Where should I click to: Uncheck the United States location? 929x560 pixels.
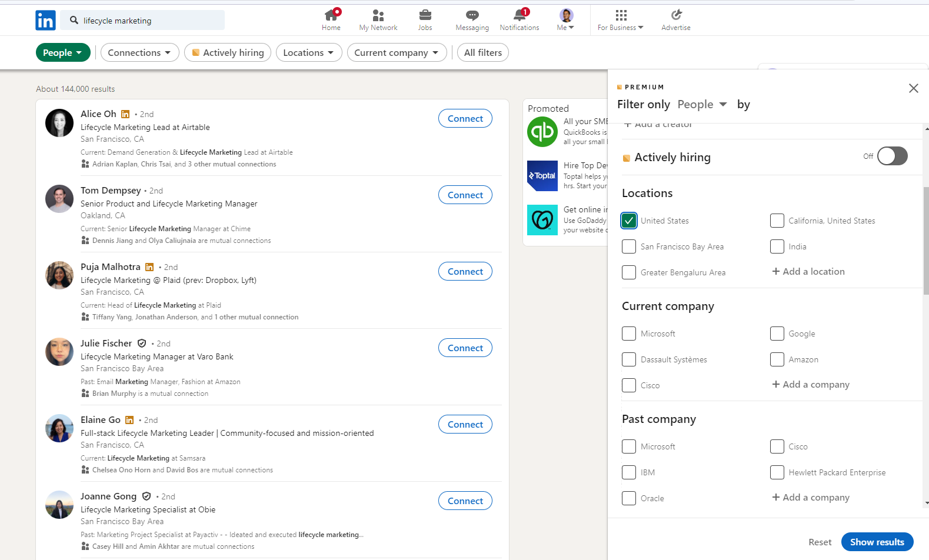coord(629,221)
